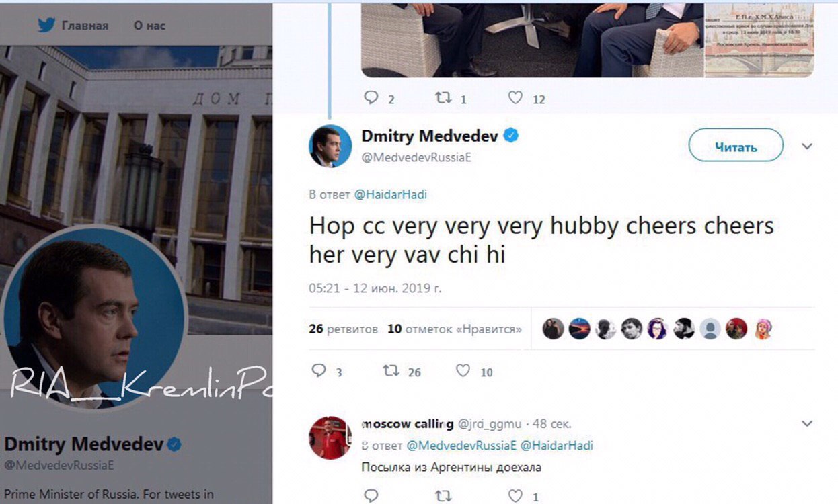Click the Читать follow button

click(x=736, y=145)
